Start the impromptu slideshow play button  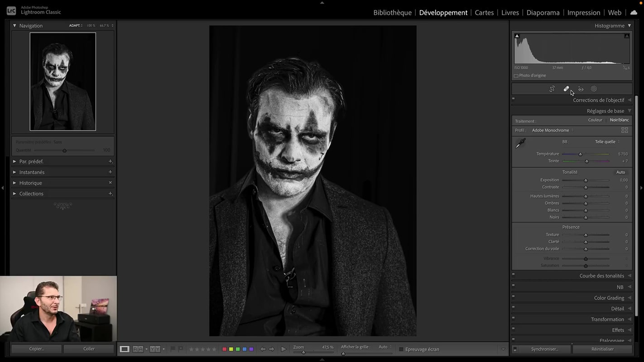click(284, 349)
